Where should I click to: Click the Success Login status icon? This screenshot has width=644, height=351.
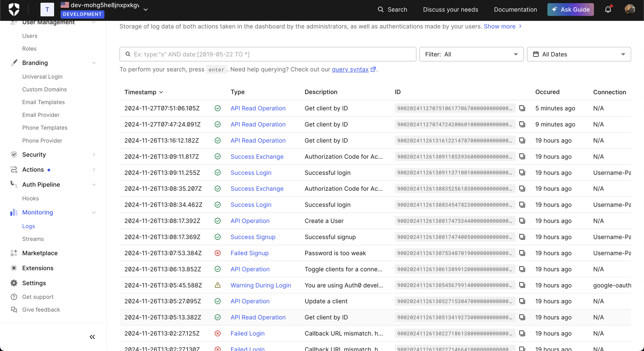(218, 172)
